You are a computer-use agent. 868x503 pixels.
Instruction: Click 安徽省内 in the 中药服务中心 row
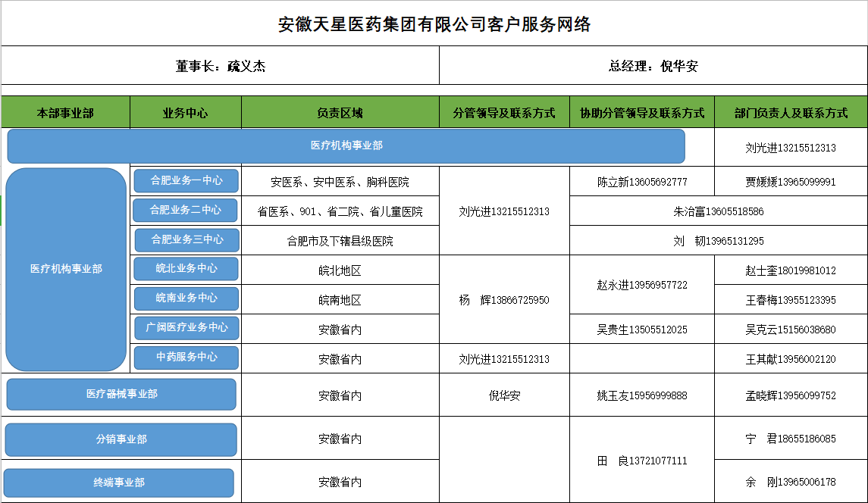[x=340, y=359]
